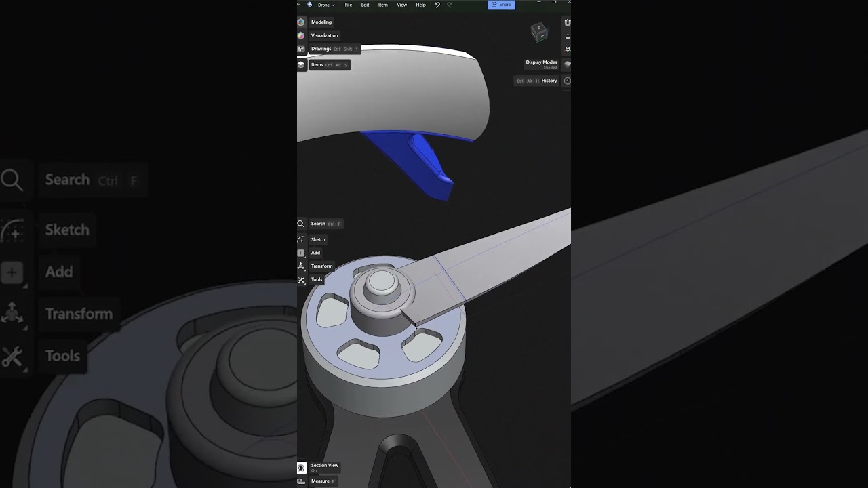868x488 pixels.
Task: Click the Redo arrow
Action: 449,5
